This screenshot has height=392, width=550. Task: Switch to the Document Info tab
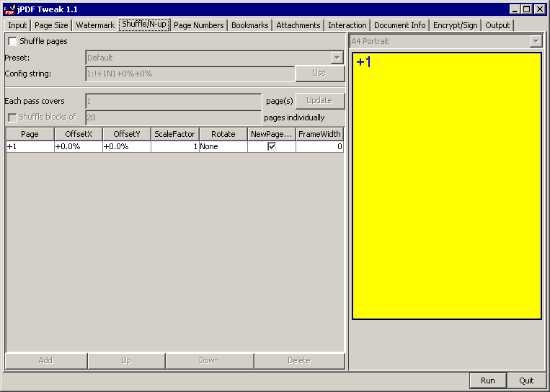(x=399, y=25)
